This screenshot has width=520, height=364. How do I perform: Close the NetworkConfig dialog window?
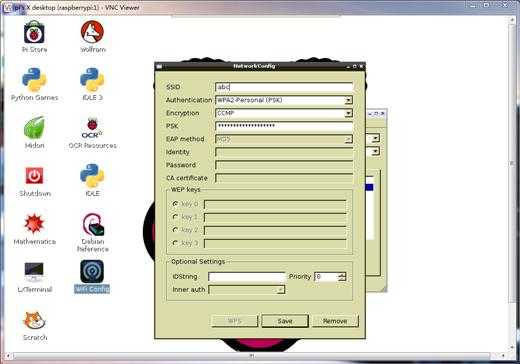(x=361, y=67)
